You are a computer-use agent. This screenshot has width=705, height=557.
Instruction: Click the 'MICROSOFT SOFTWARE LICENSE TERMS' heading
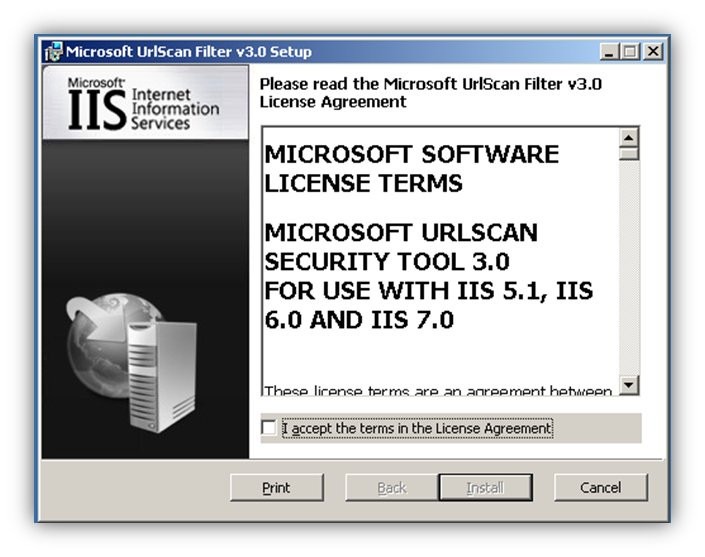pyautogui.click(x=411, y=169)
